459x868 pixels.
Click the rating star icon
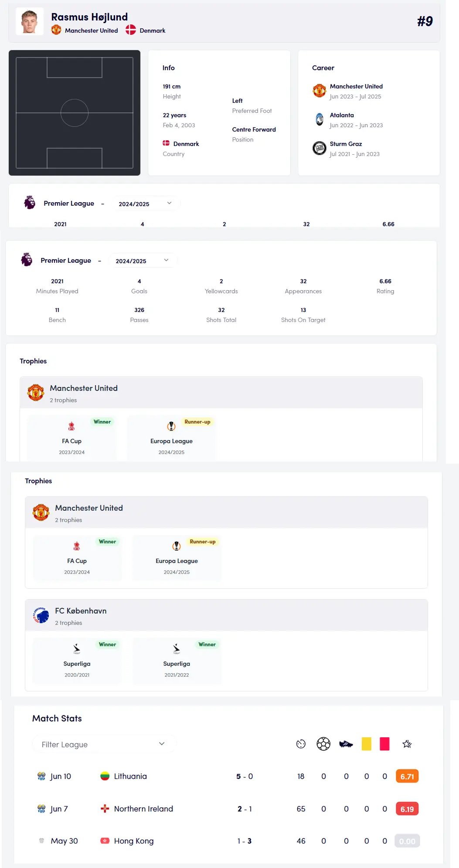(407, 744)
